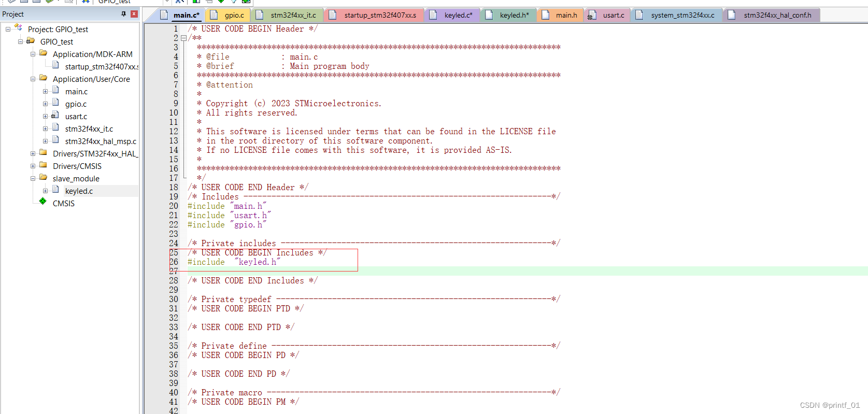
Task: Select the Drivers/STM32F4xx_HAL_ group label
Action: [95, 154]
